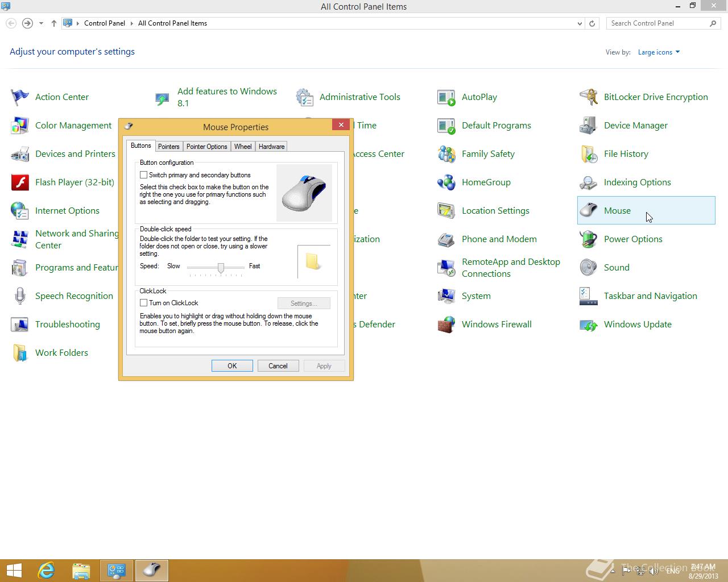
Task: Open the Color Management icon
Action: pyautogui.click(x=20, y=126)
